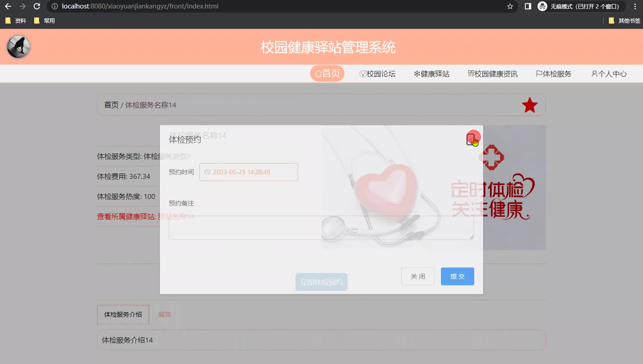
Task: Focus the 预约备注 textarea
Action: pyautogui.click(x=321, y=227)
